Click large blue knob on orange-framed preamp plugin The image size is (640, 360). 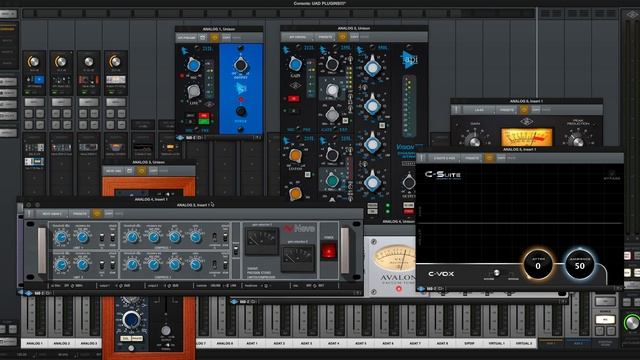[x=131, y=320]
